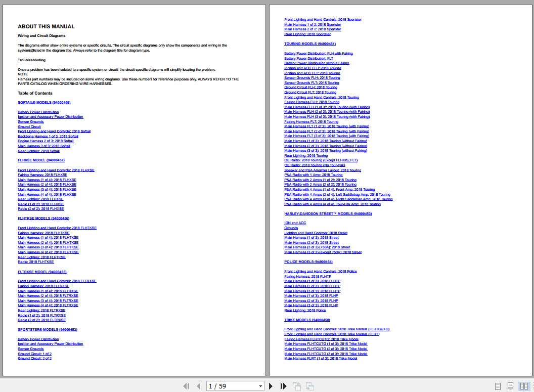Open HARLEY-DAVIDSON STREET MODELS (94000453) link

pos(328,214)
